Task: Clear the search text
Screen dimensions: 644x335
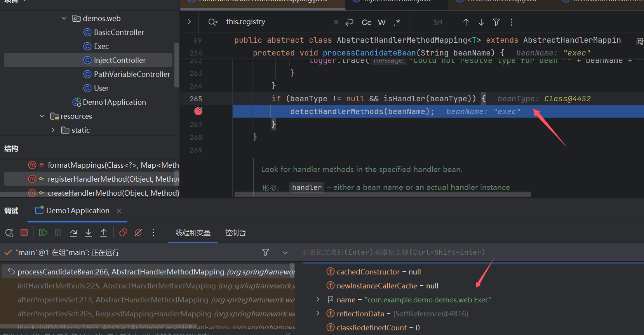Action: [336, 22]
